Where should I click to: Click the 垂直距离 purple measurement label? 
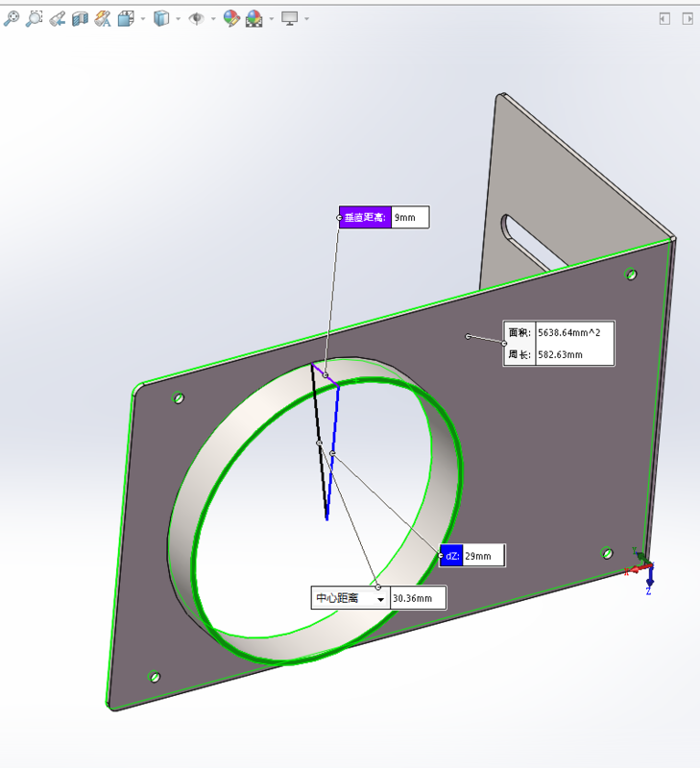tap(365, 218)
